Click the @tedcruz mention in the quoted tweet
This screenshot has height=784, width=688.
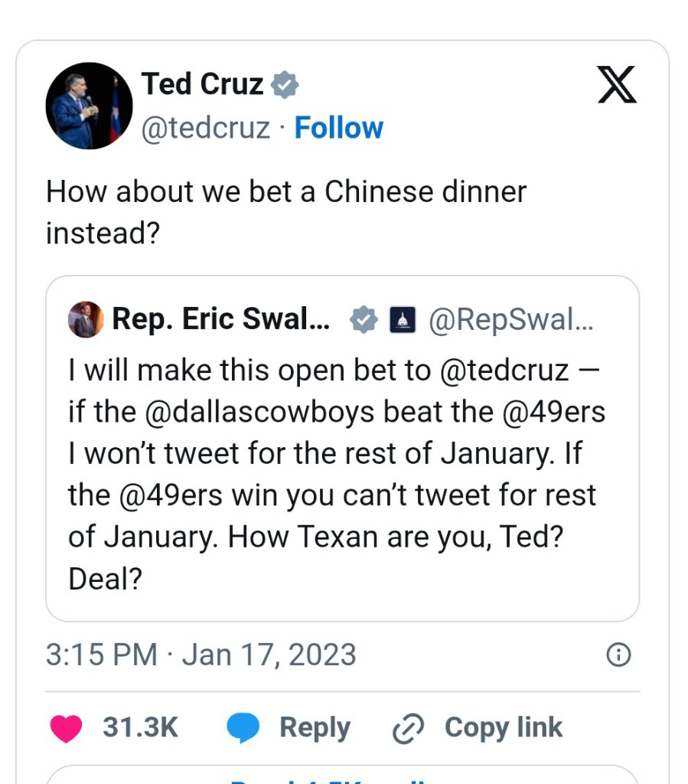point(505,371)
